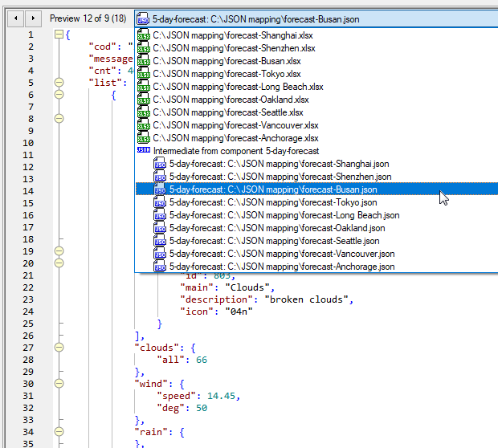Collapse the root JSON object on line 1
498x448 pixels.
click(x=59, y=35)
